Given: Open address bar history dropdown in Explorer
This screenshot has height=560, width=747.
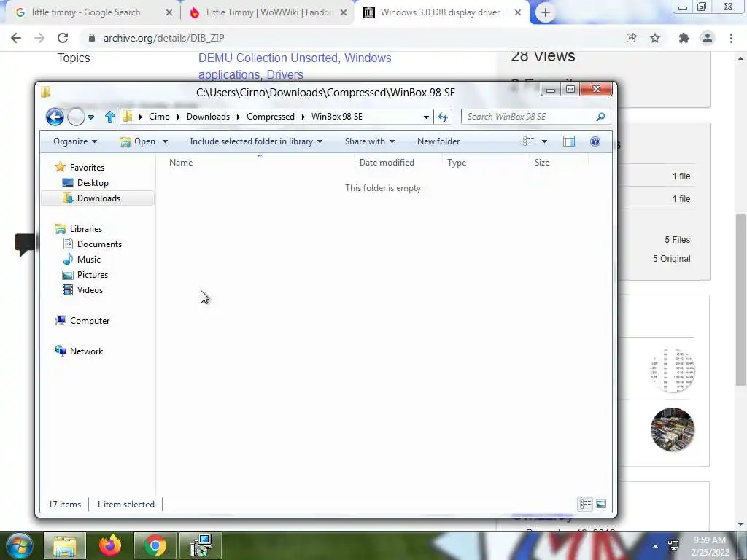Looking at the screenshot, I should click(426, 117).
